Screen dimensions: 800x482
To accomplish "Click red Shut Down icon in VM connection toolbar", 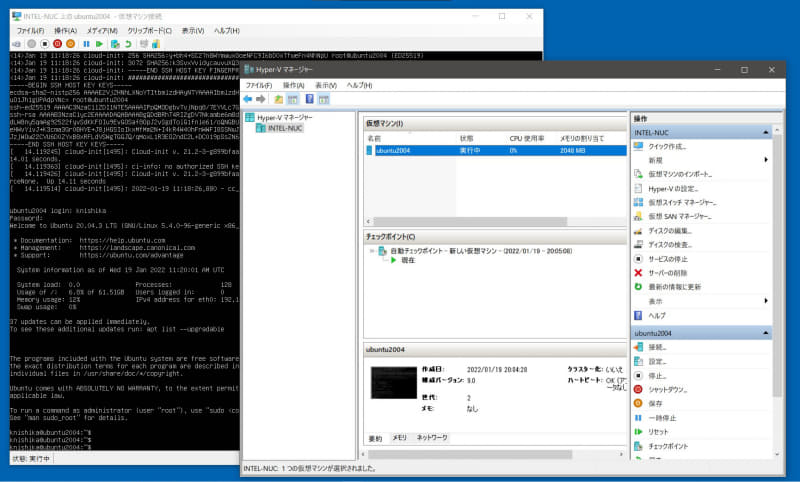I will pyautogui.click(x=58, y=44).
